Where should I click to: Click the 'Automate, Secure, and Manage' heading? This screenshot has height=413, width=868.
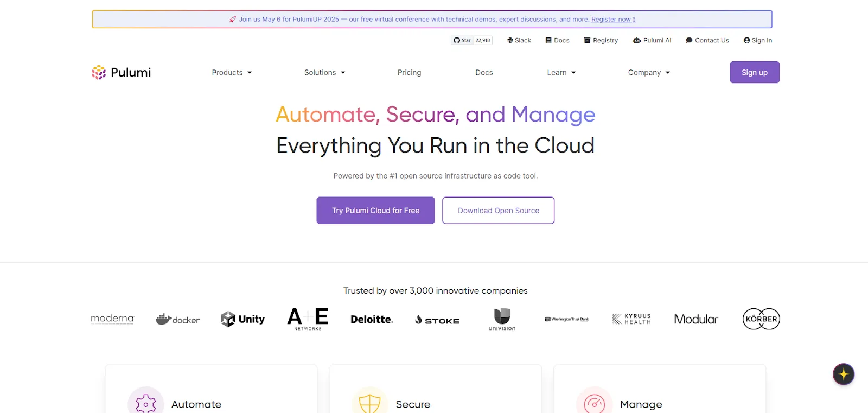pyautogui.click(x=435, y=115)
